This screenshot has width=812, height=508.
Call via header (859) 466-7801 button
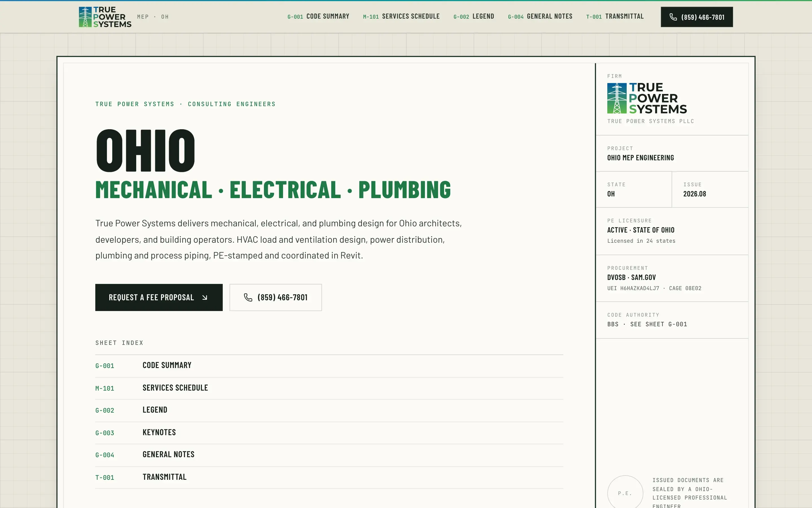(x=697, y=17)
